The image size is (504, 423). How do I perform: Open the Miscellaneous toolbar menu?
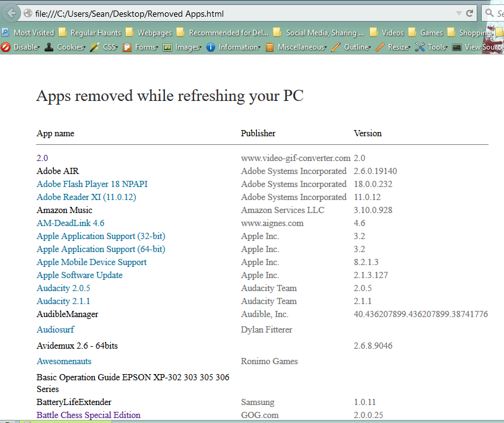[302, 47]
